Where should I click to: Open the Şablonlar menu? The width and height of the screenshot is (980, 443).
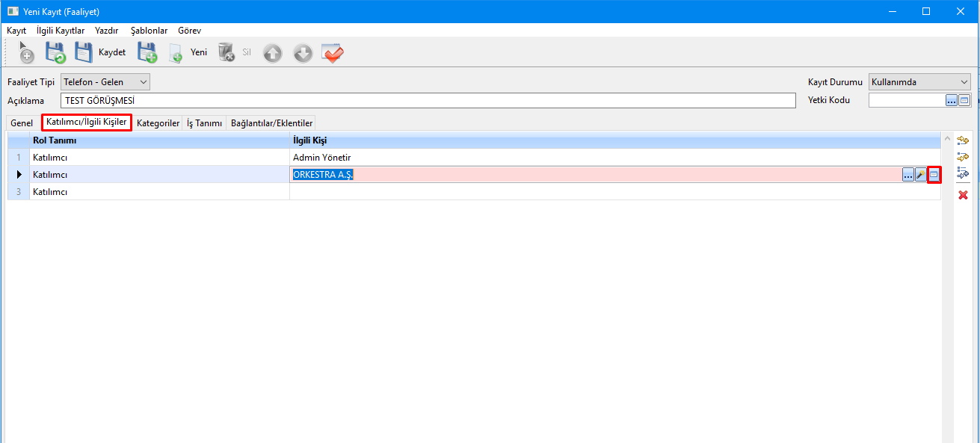(149, 31)
